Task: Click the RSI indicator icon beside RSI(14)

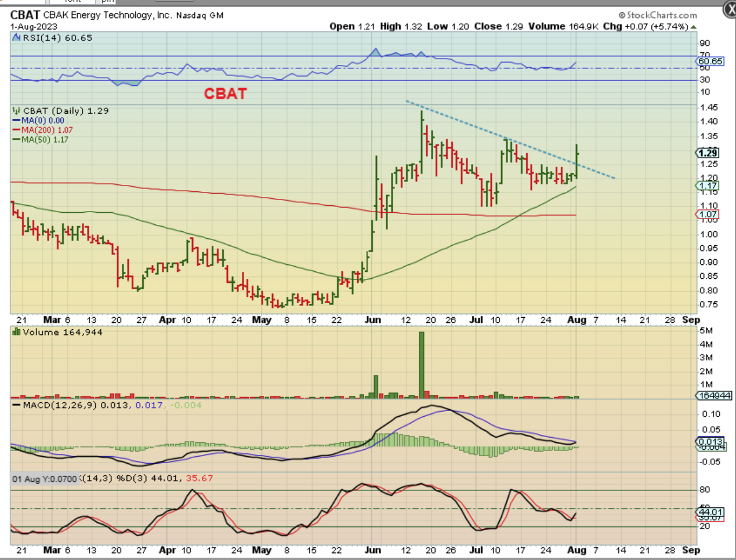Action: pyautogui.click(x=17, y=38)
